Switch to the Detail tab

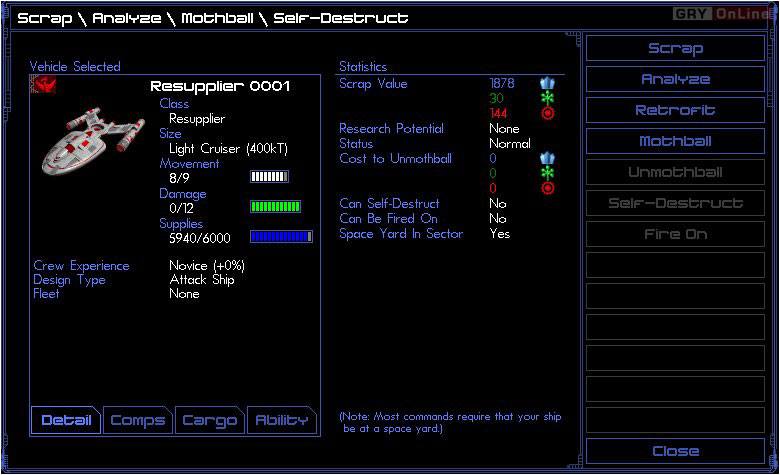tap(66, 421)
